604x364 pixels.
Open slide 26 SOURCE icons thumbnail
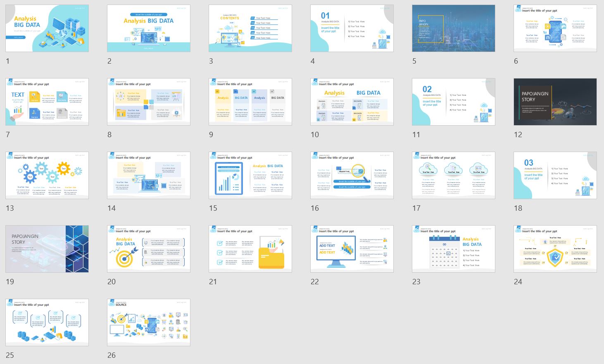(149, 322)
